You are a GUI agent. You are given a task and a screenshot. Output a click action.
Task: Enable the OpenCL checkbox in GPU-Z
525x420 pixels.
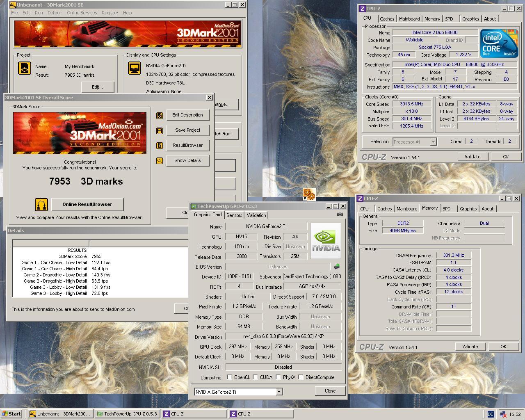tap(229, 377)
